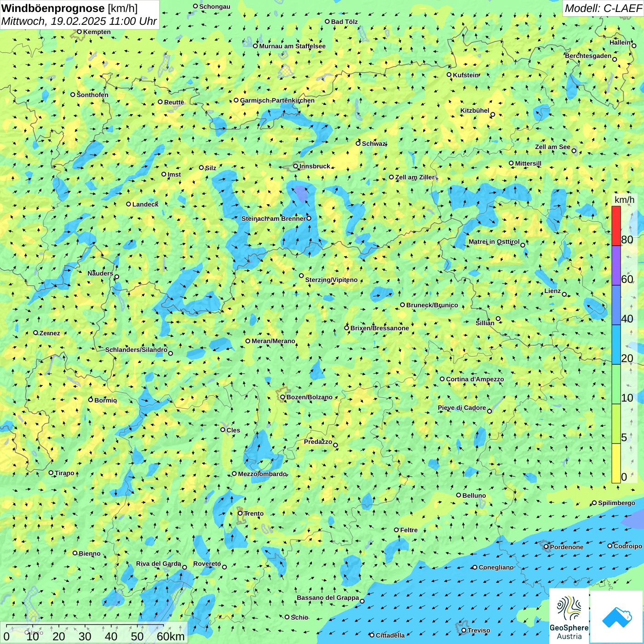
Task: Click the 'Schio' label
Action: (299, 617)
